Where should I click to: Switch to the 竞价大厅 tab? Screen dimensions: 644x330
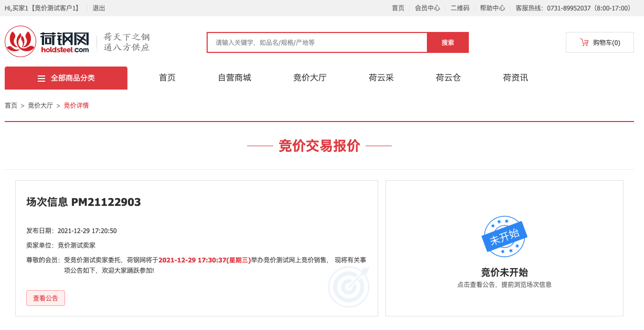310,78
